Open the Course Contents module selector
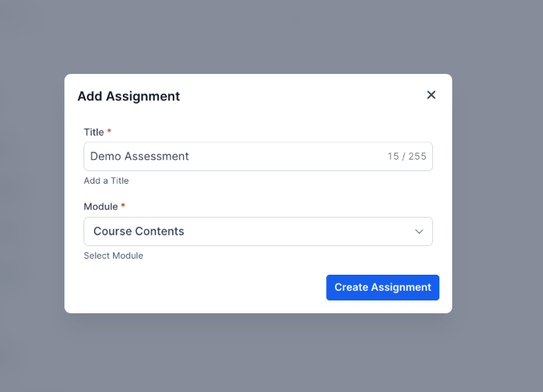 (258, 231)
